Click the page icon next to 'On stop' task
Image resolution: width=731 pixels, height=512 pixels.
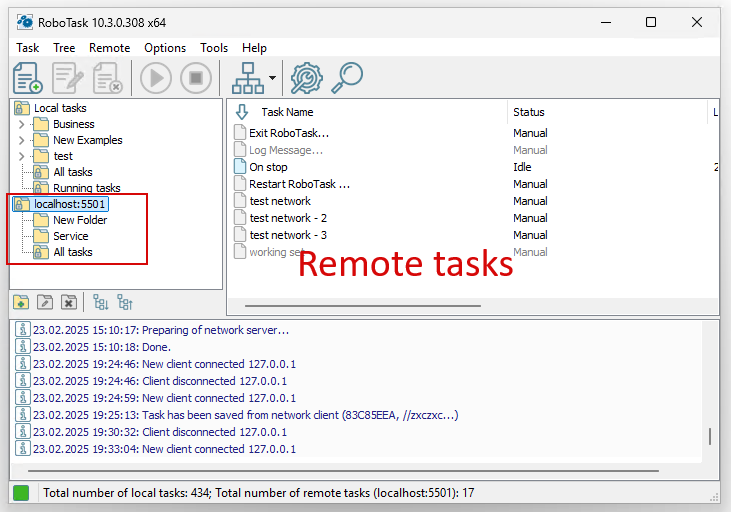240,166
